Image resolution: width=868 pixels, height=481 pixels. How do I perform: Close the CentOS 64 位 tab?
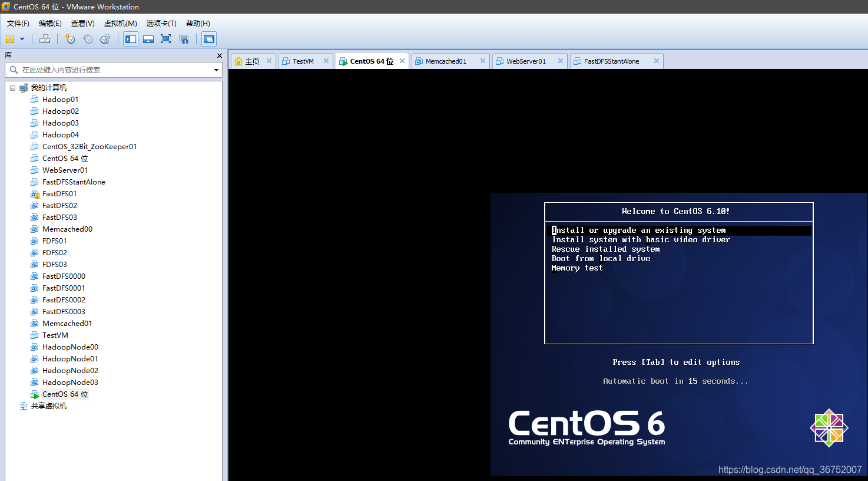click(402, 61)
